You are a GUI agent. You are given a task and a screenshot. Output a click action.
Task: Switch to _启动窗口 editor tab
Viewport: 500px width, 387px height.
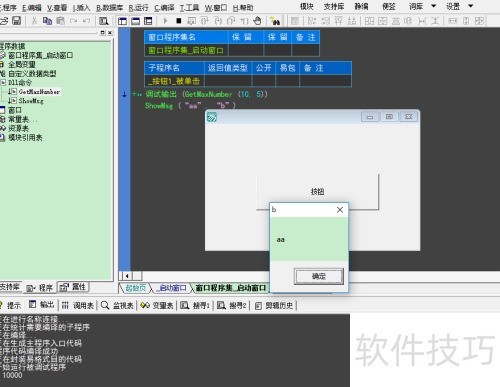pyautogui.click(x=172, y=288)
